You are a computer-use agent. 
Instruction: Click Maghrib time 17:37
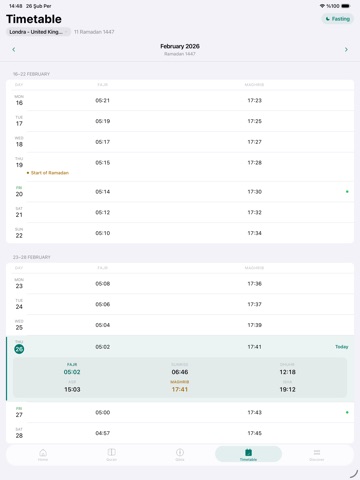tap(255, 304)
